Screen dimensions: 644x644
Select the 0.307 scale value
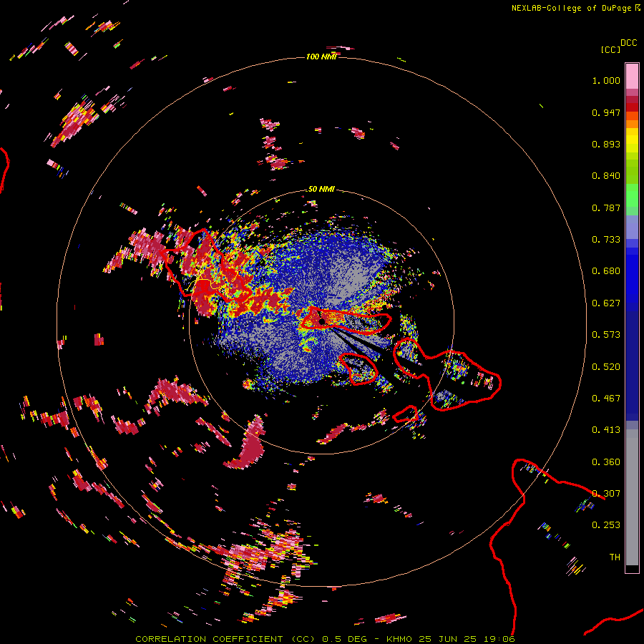tap(606, 494)
